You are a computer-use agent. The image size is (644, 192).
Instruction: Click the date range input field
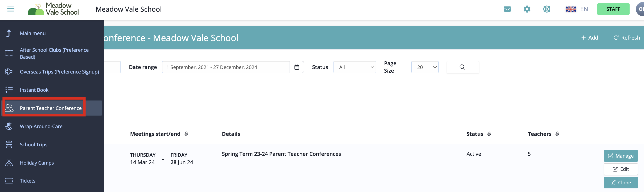coord(225,67)
